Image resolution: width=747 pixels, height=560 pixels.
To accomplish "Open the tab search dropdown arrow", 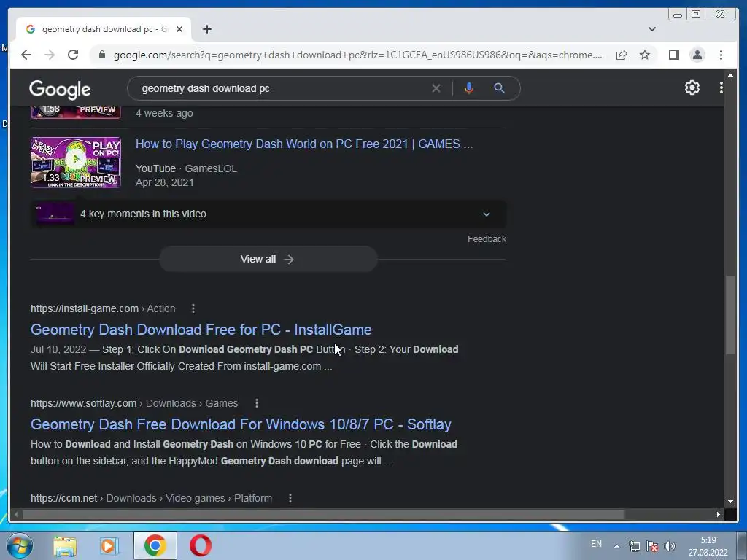I will click(x=651, y=29).
